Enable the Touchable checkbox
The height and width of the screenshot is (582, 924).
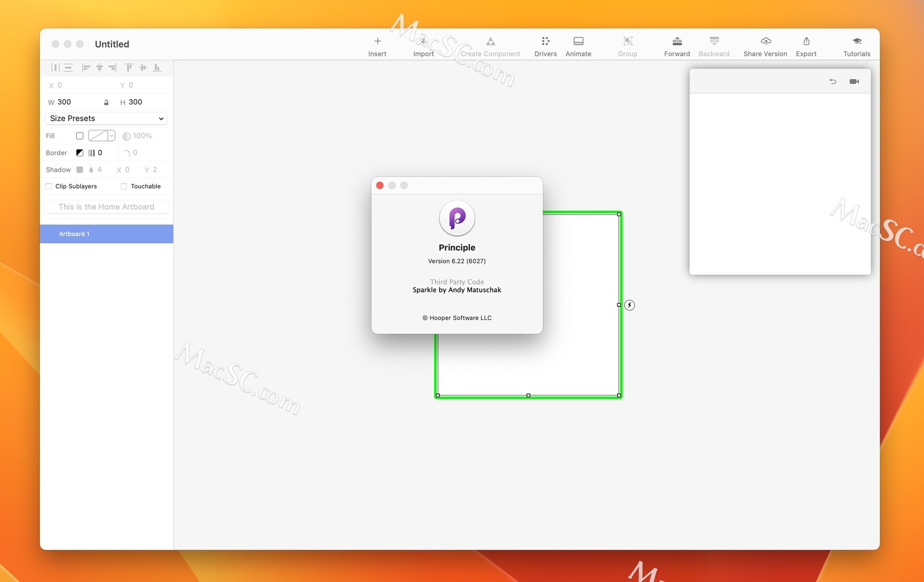click(x=124, y=186)
